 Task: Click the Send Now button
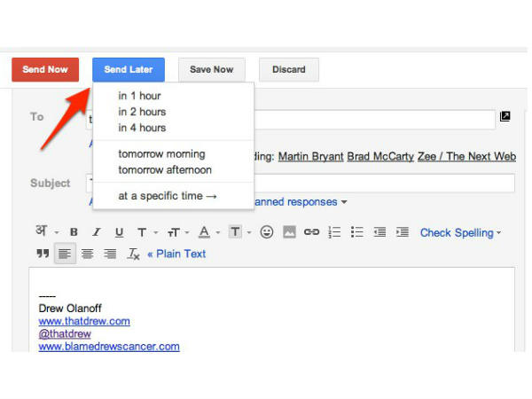[x=45, y=70]
